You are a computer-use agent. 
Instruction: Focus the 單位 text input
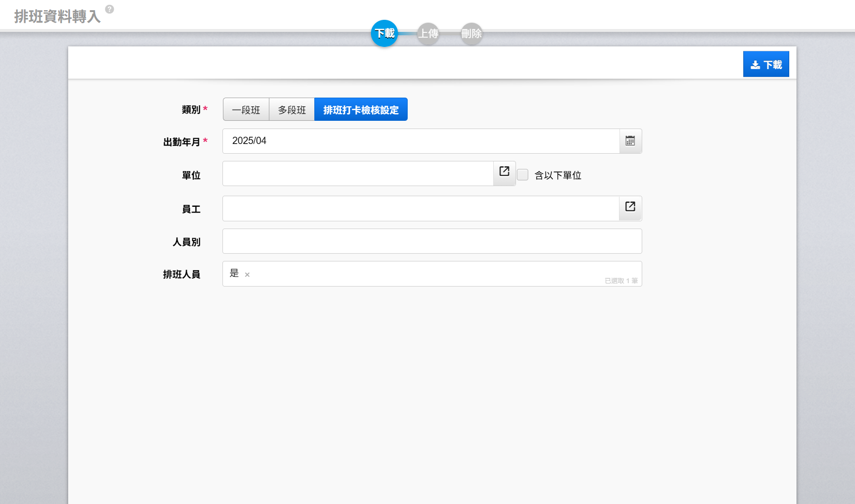(358, 174)
